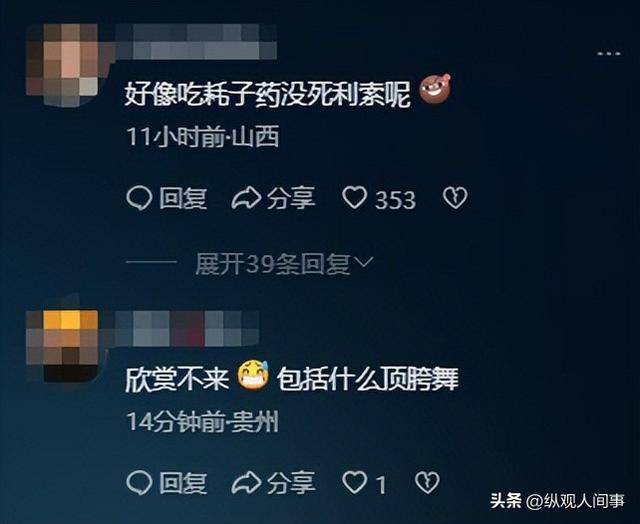The height and width of the screenshot is (524, 640).
Task: Like the comment with 353 likes
Action: tap(354, 198)
